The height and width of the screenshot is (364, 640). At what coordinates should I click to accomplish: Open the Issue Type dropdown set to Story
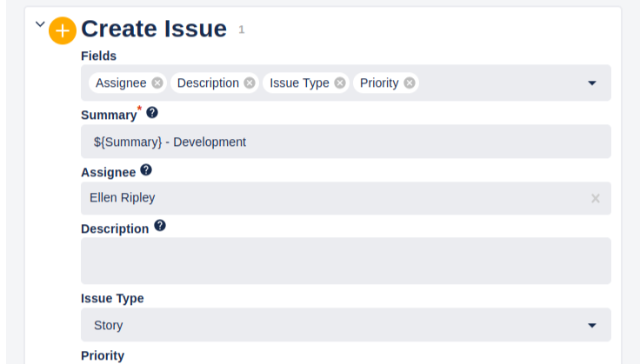coord(345,325)
